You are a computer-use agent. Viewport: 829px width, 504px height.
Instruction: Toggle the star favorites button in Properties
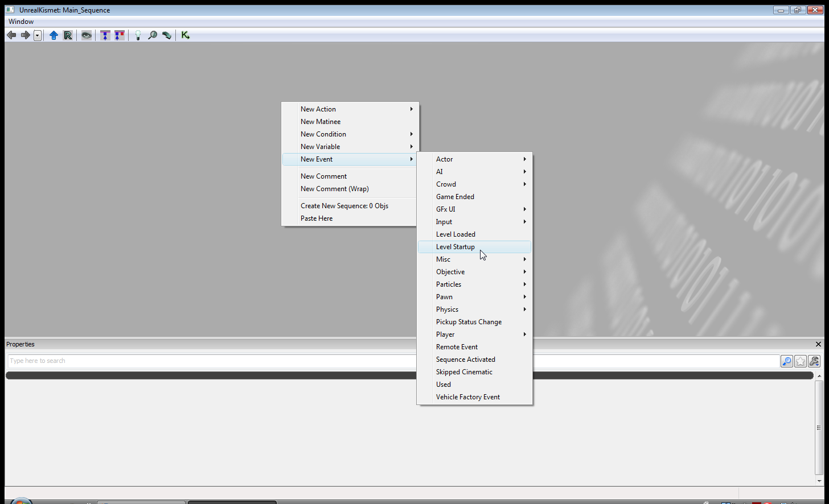pyautogui.click(x=801, y=361)
